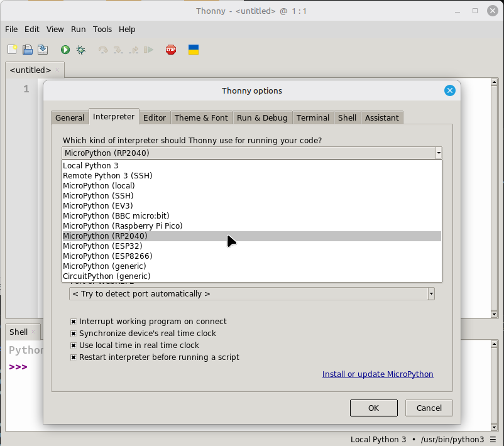The width and height of the screenshot is (504, 446).
Task: Click Local Python 3 in status bar
Action: tap(378, 439)
